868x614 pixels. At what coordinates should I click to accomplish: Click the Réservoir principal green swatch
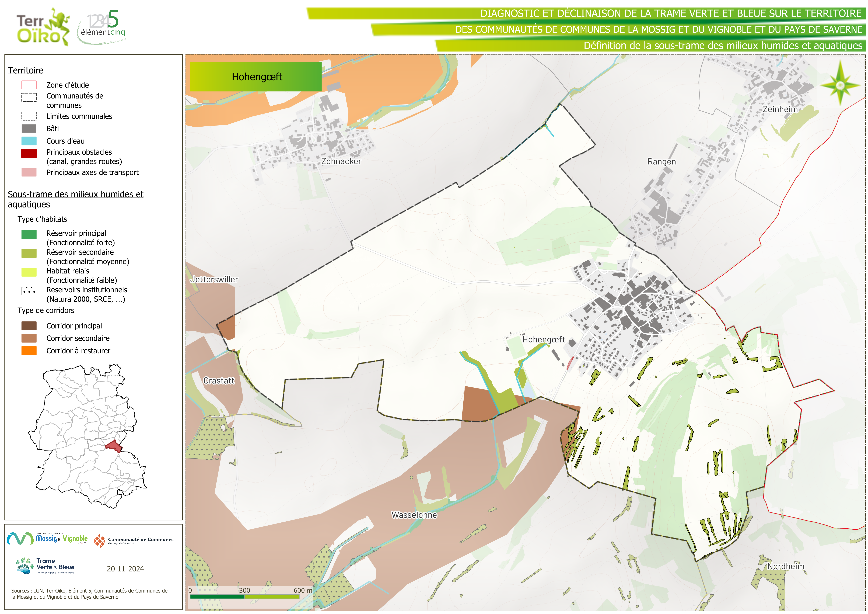coord(29,235)
